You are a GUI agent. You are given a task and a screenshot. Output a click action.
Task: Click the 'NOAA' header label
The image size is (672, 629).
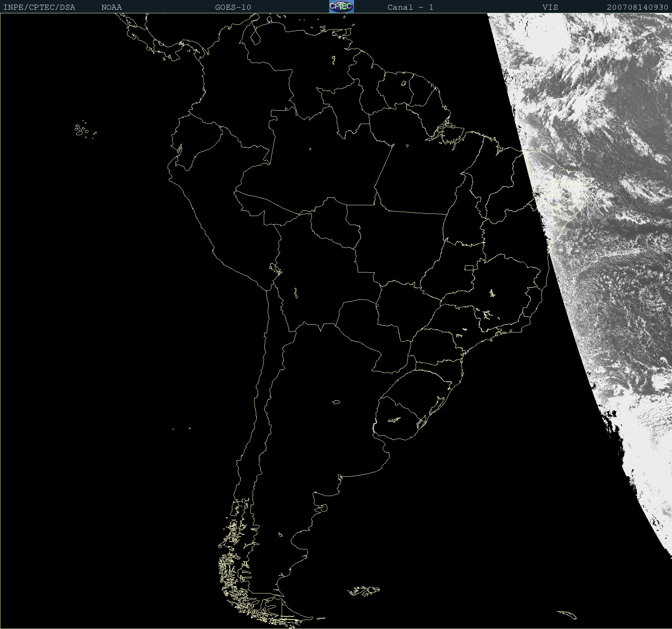coord(111,7)
